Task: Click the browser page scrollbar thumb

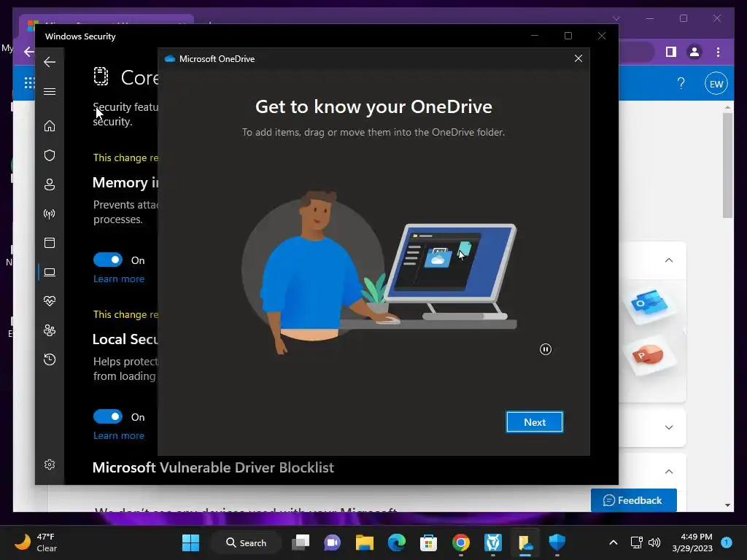Action: click(x=727, y=166)
